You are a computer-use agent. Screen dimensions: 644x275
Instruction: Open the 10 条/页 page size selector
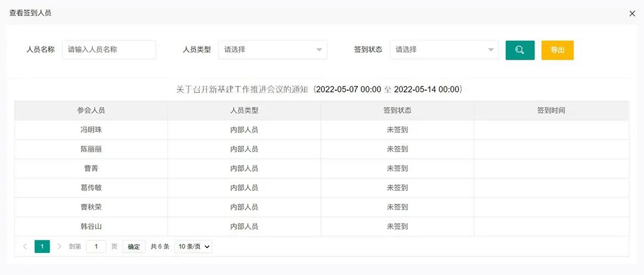[x=193, y=246]
